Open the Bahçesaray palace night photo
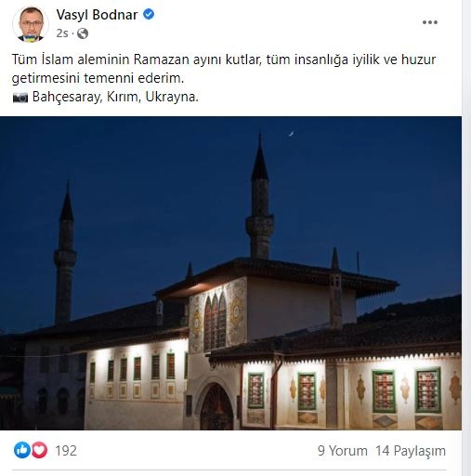Screen dimensions: 471x476 pos(230,273)
